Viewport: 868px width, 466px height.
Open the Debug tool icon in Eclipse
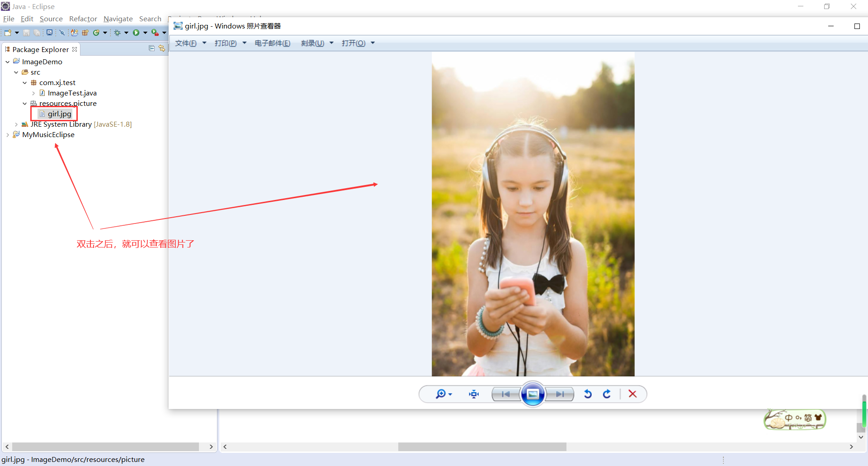[118, 32]
